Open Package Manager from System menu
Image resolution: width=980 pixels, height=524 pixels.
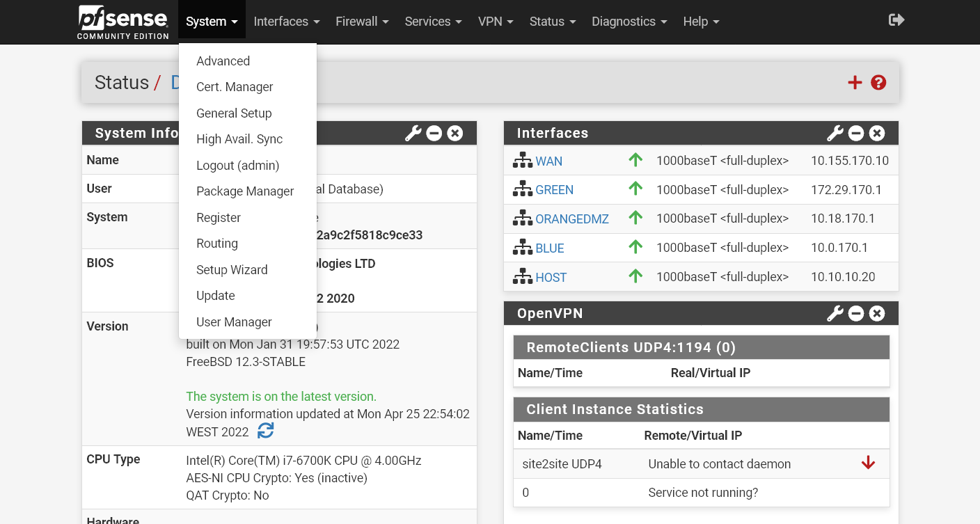245,191
